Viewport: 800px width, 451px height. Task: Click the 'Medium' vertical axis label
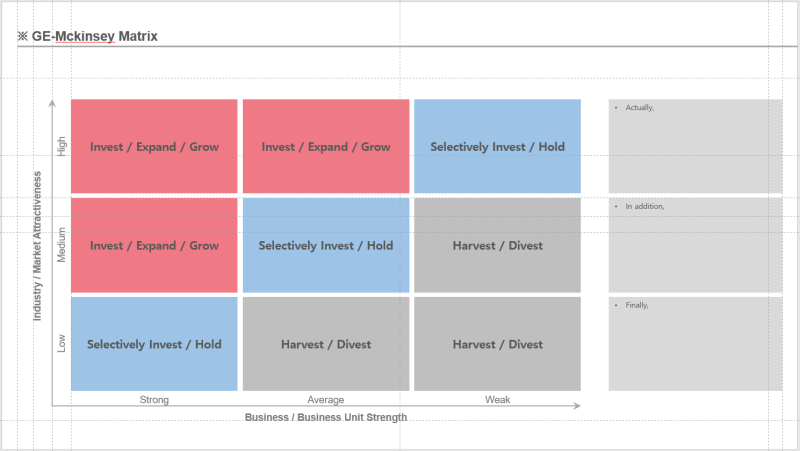62,245
